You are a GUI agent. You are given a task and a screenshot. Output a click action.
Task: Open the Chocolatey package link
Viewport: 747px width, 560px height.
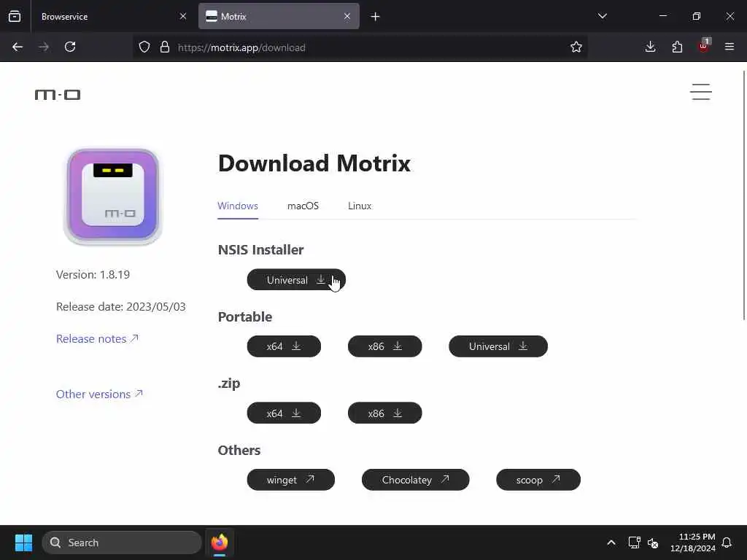[x=415, y=480]
